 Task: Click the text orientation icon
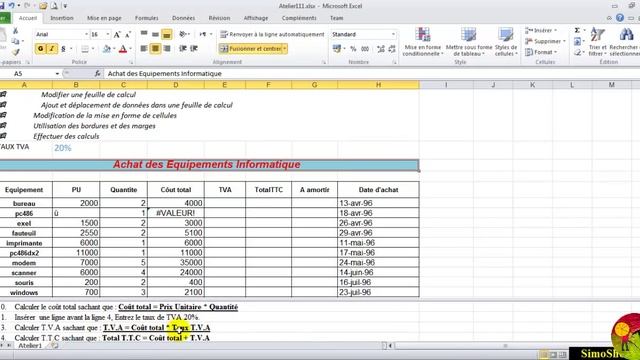(182, 34)
